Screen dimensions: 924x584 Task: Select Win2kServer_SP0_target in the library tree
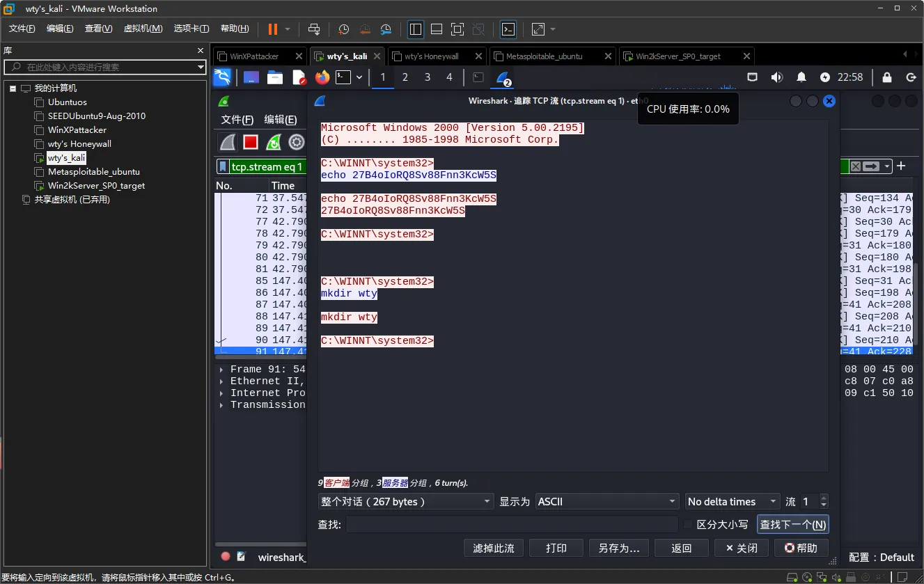point(96,186)
